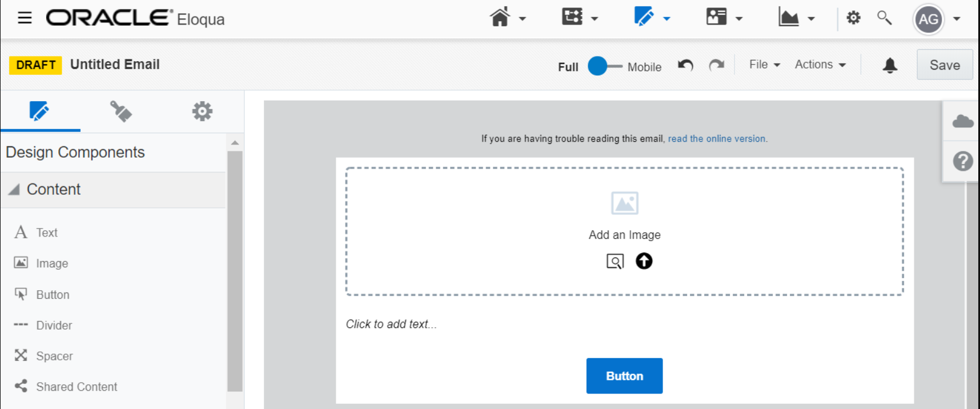Select the Spacer component

pos(43,356)
